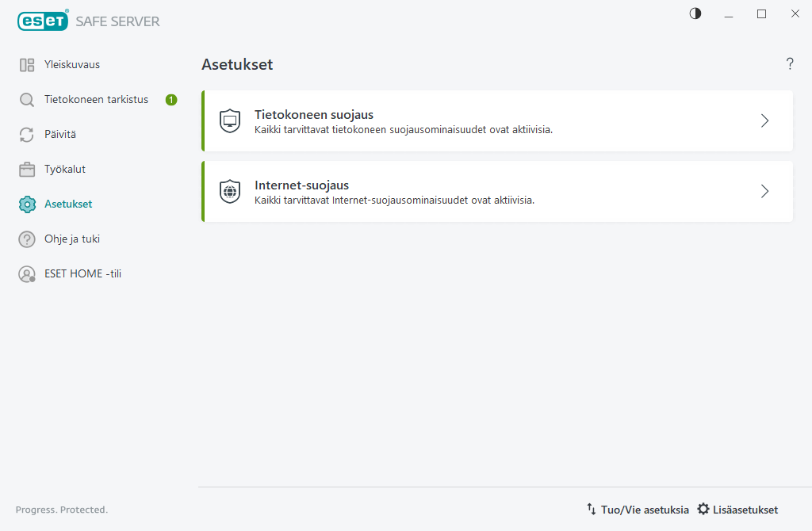Click the Päivitä refresh arrows icon
The width and height of the screenshot is (812, 531).
27,135
